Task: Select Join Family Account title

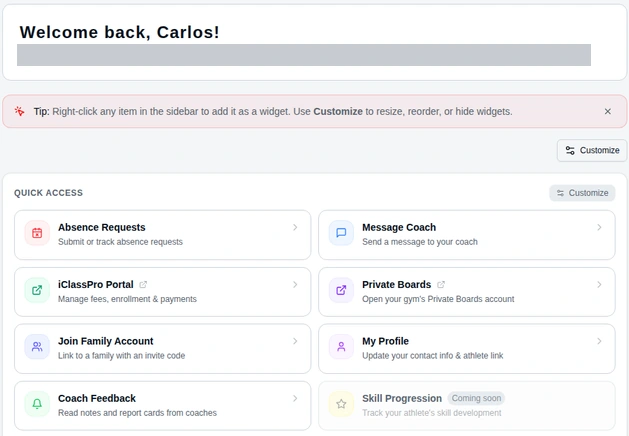Action: coord(106,341)
